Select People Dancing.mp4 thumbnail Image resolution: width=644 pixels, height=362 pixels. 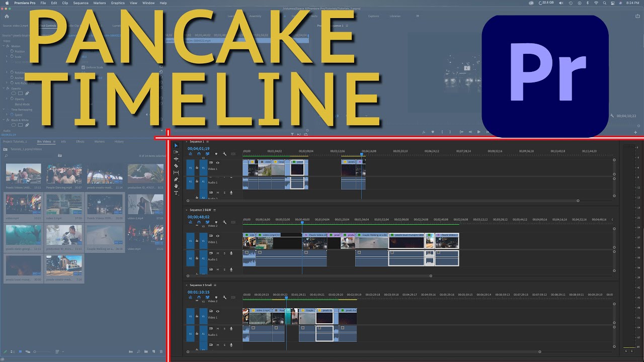pyautogui.click(x=64, y=173)
